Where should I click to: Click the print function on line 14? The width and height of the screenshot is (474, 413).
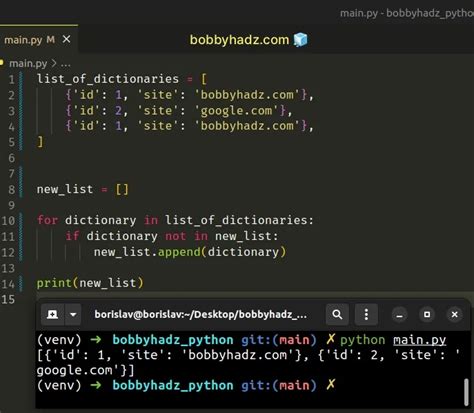click(x=54, y=283)
